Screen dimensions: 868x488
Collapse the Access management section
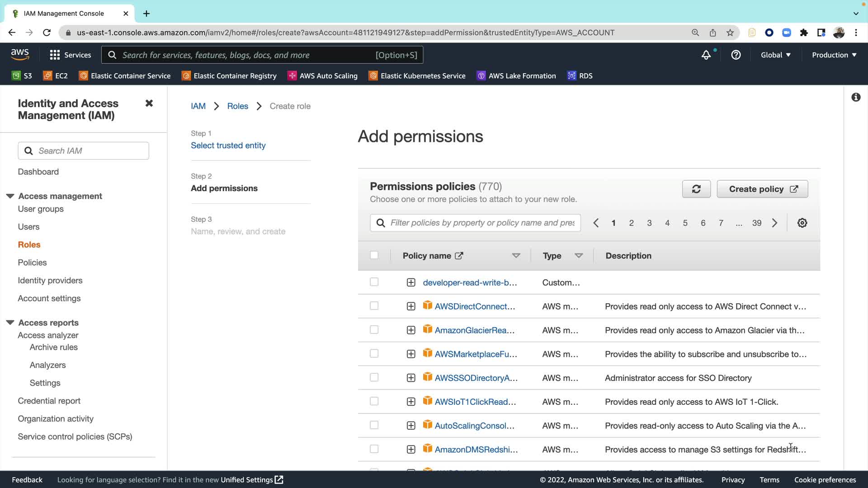(x=10, y=196)
